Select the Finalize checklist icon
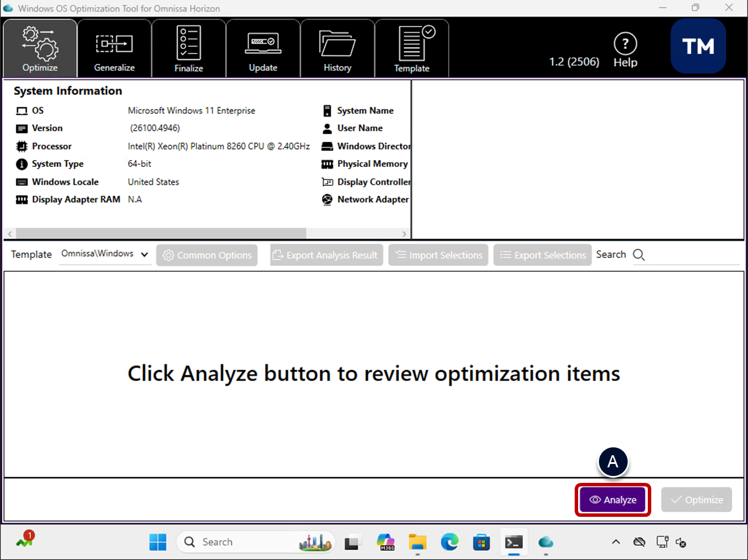This screenshot has height=560, width=748. (x=188, y=43)
